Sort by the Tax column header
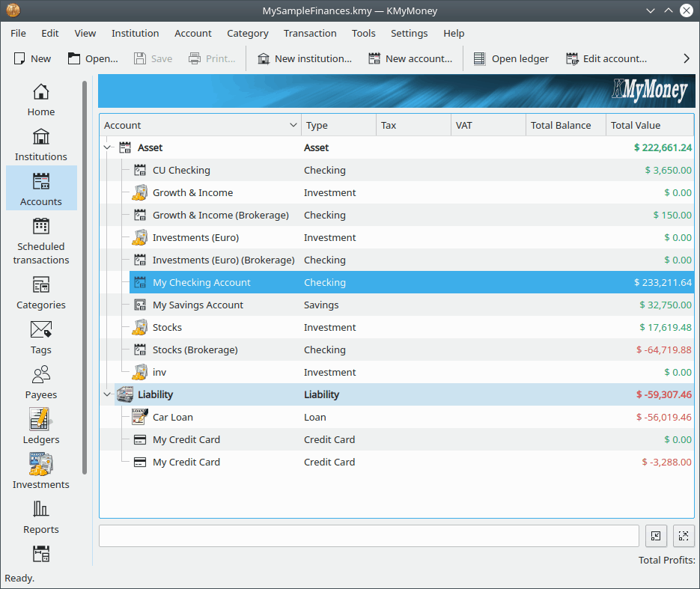This screenshot has height=589, width=700. pyautogui.click(x=413, y=125)
